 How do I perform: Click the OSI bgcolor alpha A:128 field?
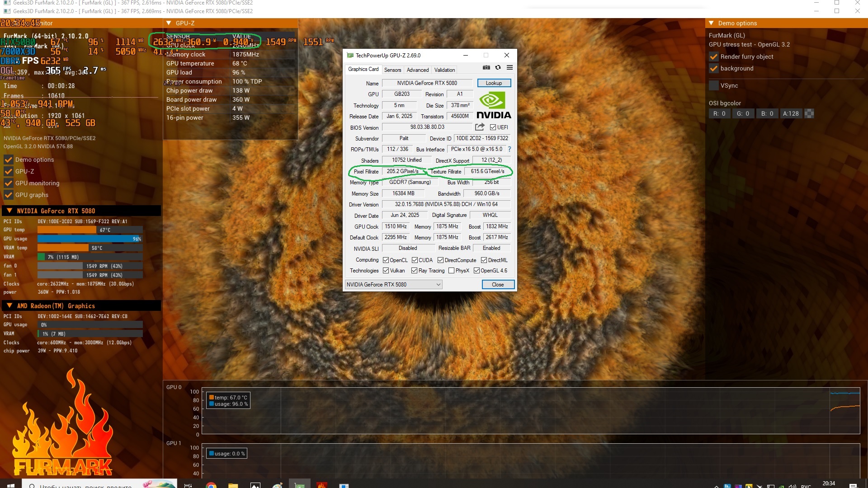791,113
